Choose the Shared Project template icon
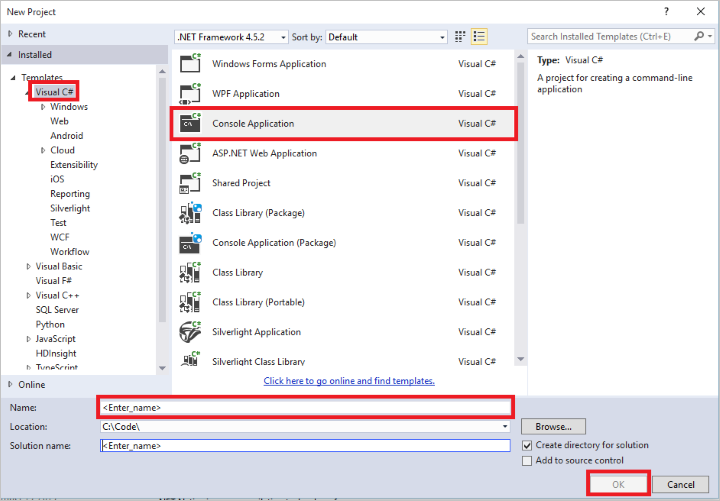 click(x=190, y=183)
